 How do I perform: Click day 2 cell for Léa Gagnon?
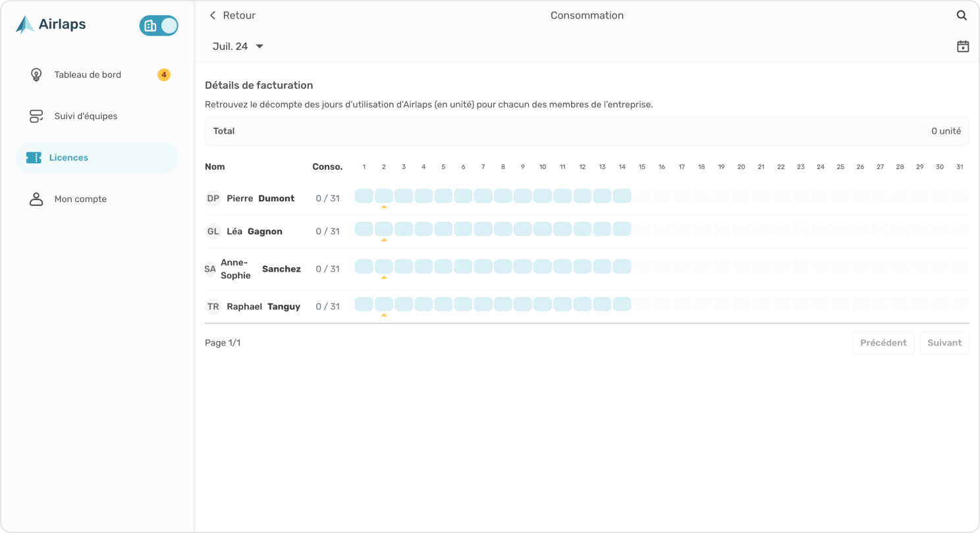coord(384,229)
